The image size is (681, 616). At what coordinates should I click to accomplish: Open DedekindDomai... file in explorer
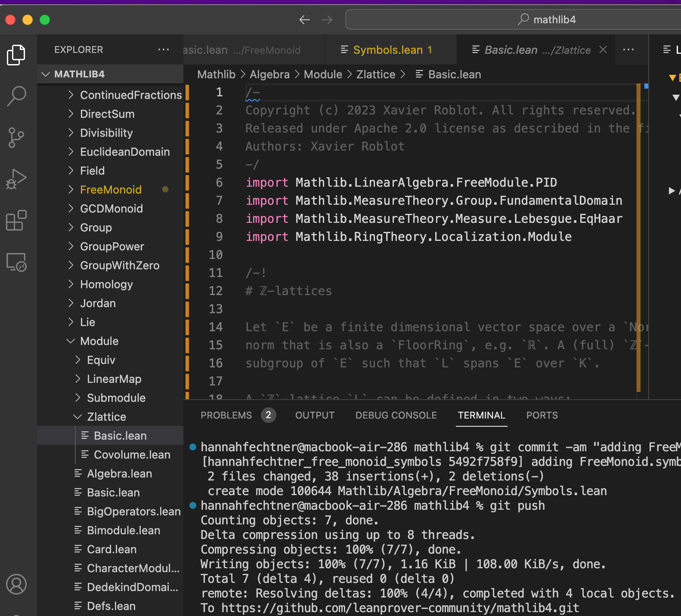point(110,587)
